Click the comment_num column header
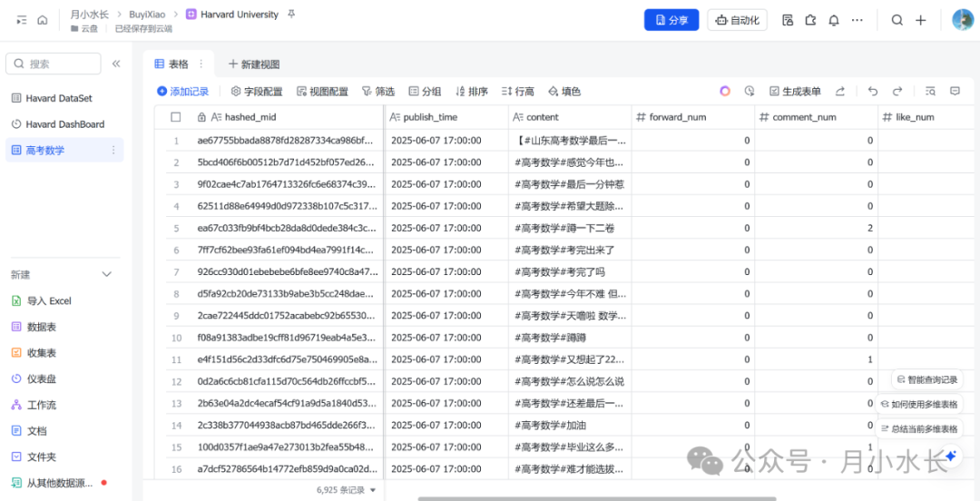This screenshot has width=980, height=501. (x=817, y=117)
